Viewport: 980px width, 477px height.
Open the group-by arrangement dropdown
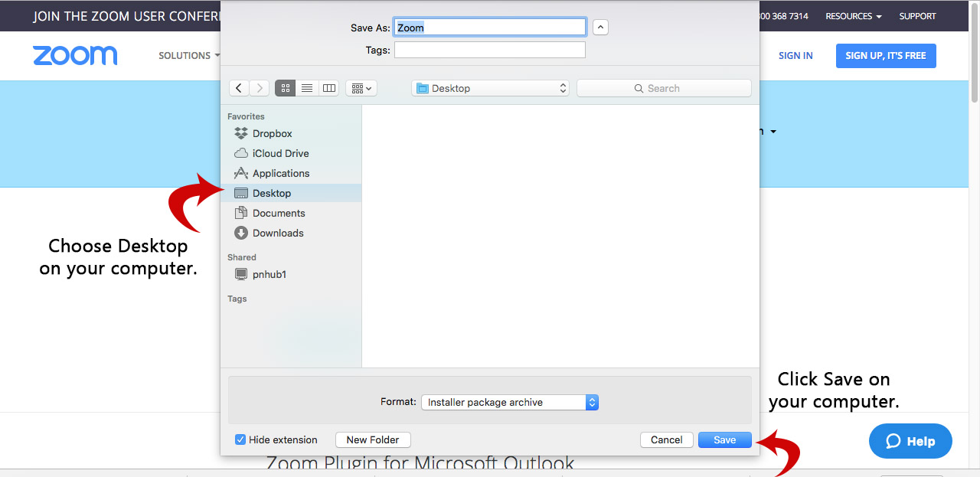coord(361,88)
